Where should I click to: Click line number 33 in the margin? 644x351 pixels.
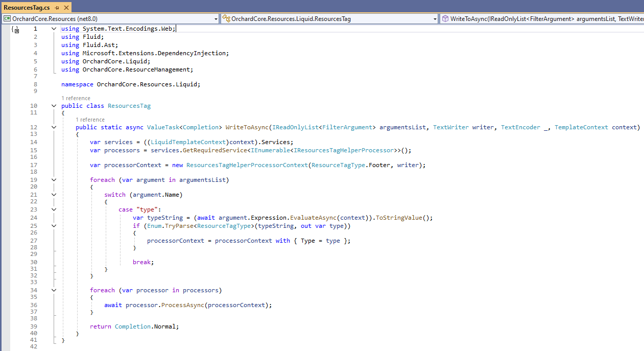(34, 282)
